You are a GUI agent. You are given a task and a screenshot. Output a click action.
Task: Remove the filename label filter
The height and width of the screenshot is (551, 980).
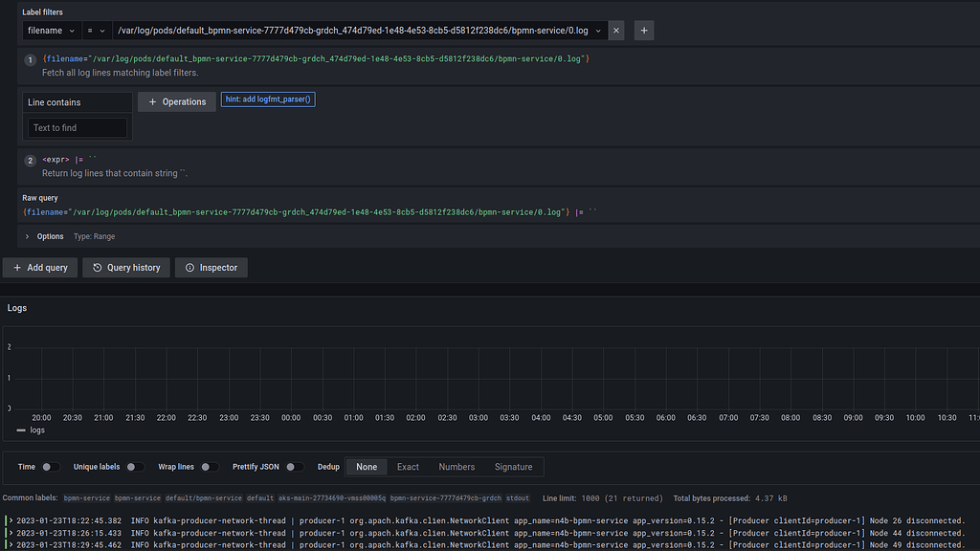tap(616, 30)
